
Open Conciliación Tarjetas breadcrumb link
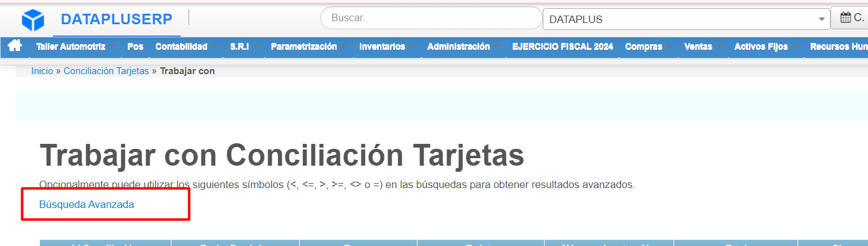[106, 71]
